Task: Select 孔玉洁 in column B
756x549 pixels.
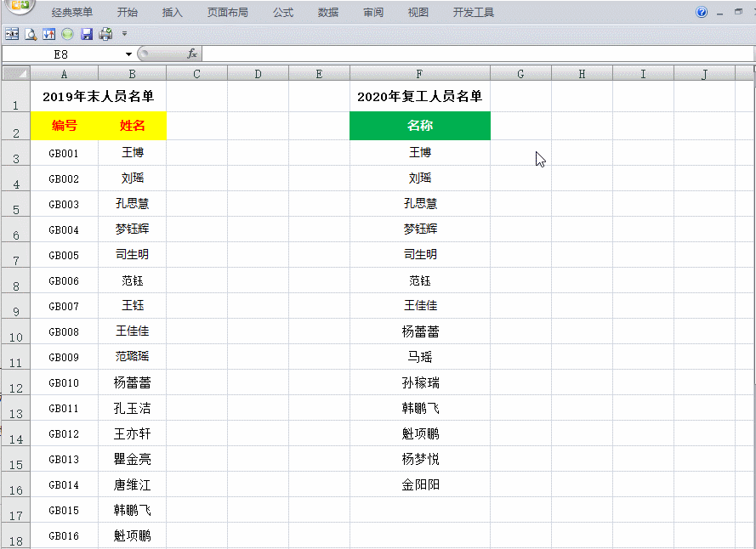Action: click(132, 408)
